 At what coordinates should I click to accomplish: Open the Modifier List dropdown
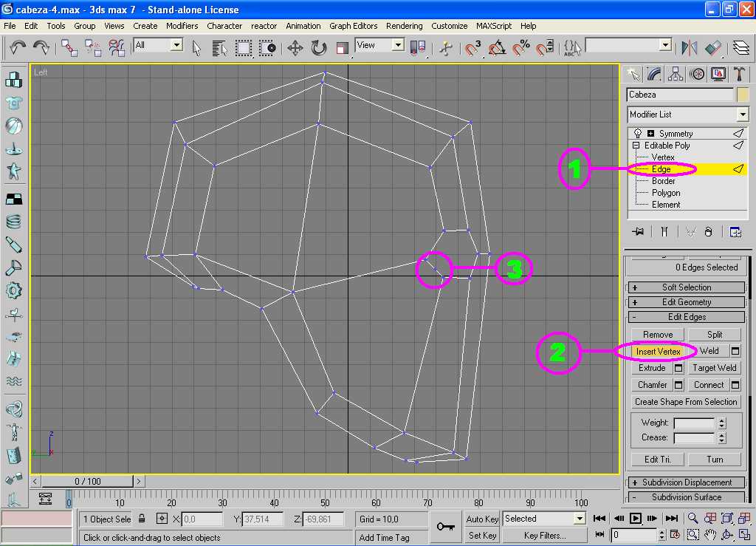point(743,115)
